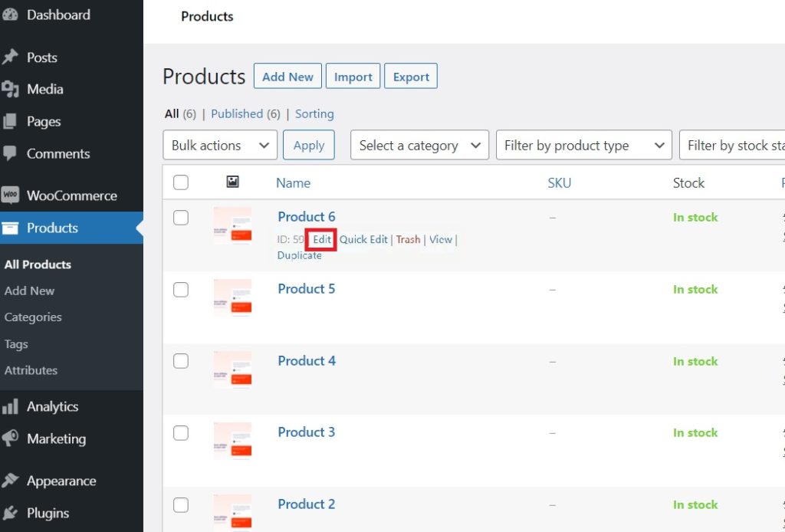Open the Categories submenu item
785x532 pixels.
coord(32,317)
